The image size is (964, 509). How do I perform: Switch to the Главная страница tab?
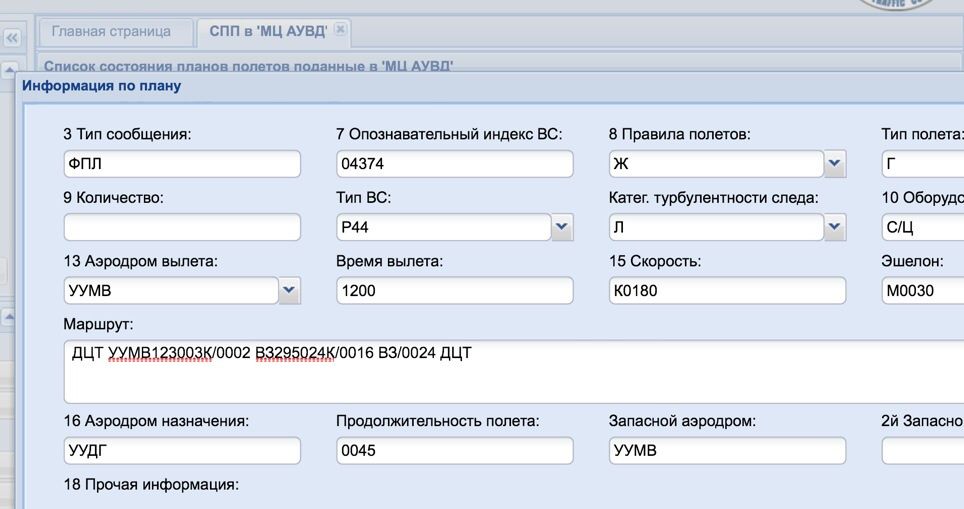point(111,31)
